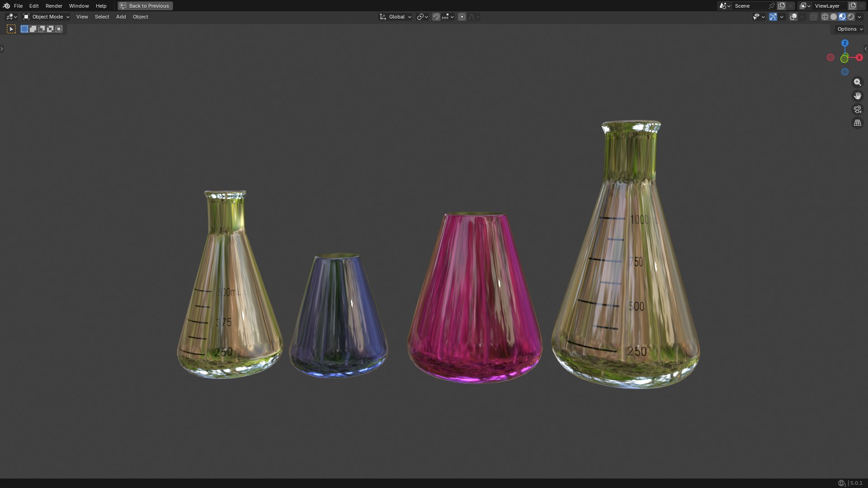Open the overlays options dropdown arrow
The width and height of the screenshot is (868, 488).
click(802, 17)
